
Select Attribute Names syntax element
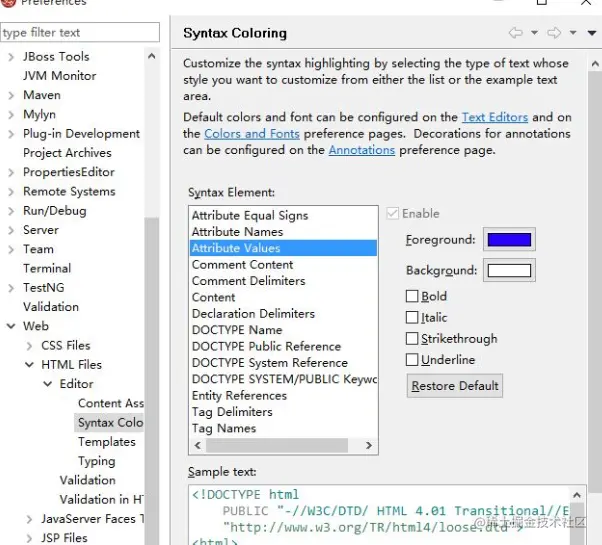pos(283,232)
